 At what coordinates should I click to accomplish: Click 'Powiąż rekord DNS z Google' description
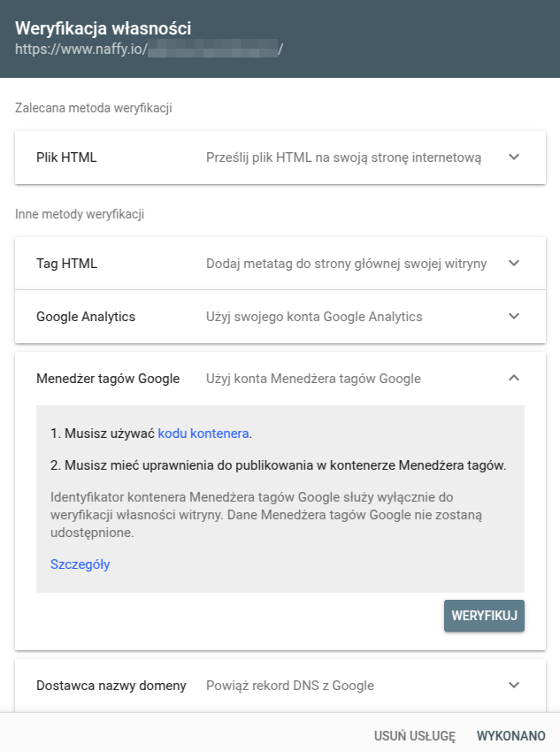tap(290, 685)
